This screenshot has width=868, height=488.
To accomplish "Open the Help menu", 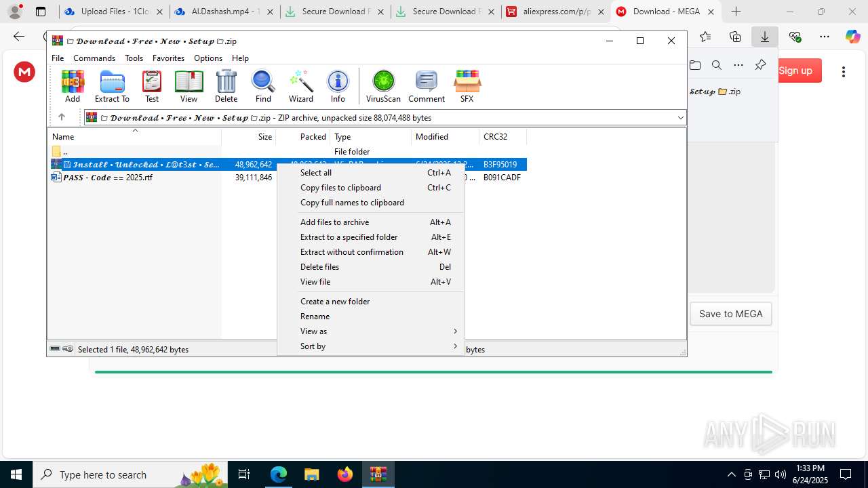I will 240,58.
